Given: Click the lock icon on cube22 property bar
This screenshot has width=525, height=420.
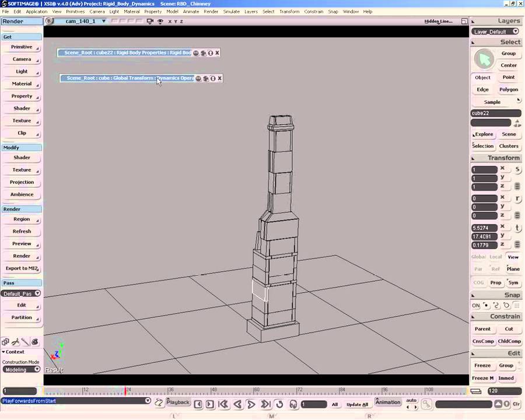Looking at the screenshot, I should pos(210,53).
